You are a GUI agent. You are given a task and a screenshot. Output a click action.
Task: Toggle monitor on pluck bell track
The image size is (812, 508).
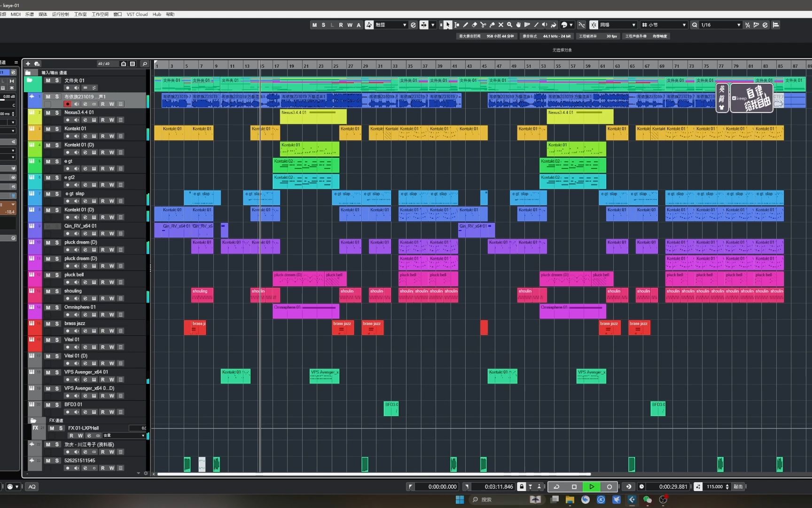pyautogui.click(x=77, y=282)
